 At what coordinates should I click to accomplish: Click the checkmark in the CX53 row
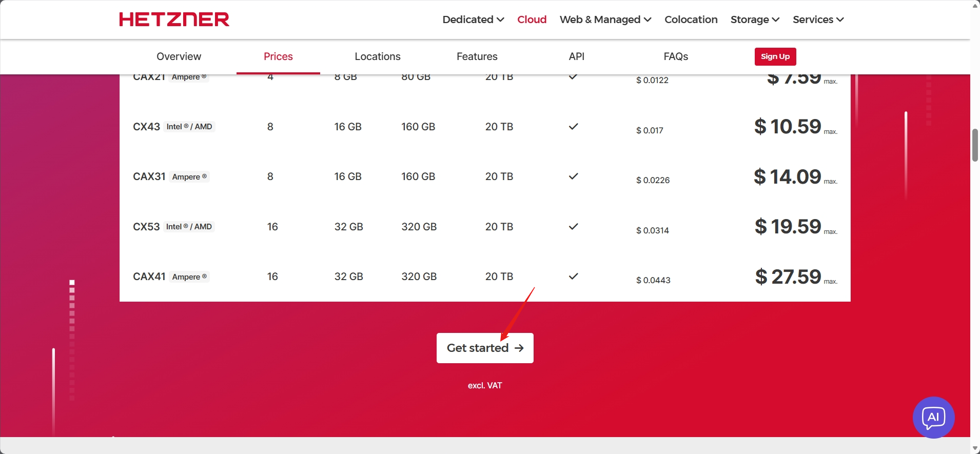(x=574, y=226)
